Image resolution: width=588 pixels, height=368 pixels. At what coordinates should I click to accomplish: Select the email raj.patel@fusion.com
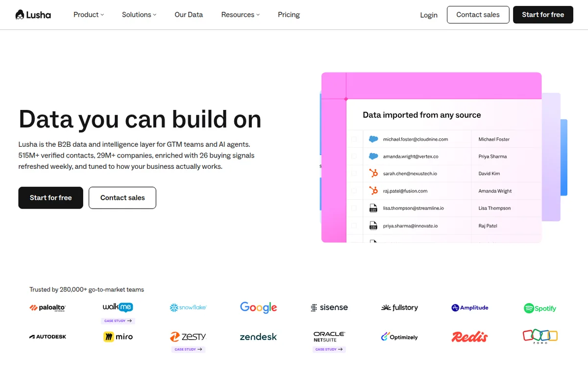click(x=405, y=191)
